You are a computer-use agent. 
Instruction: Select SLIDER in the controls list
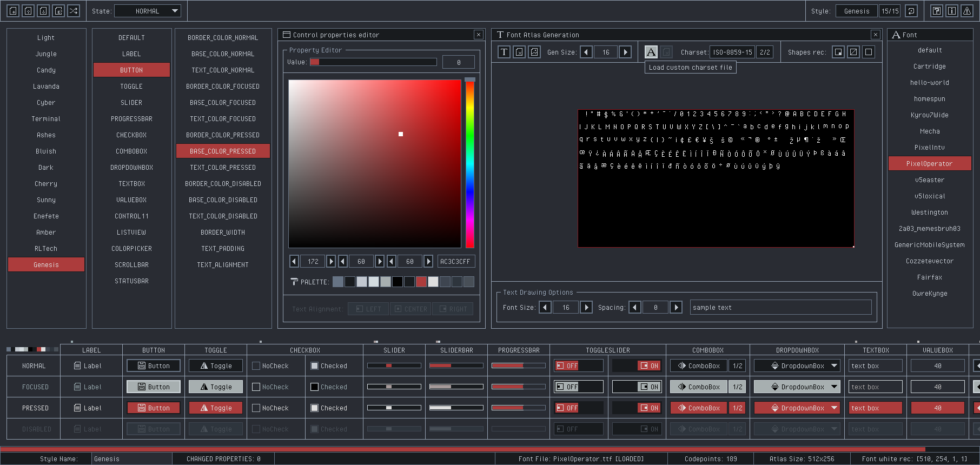click(x=131, y=103)
